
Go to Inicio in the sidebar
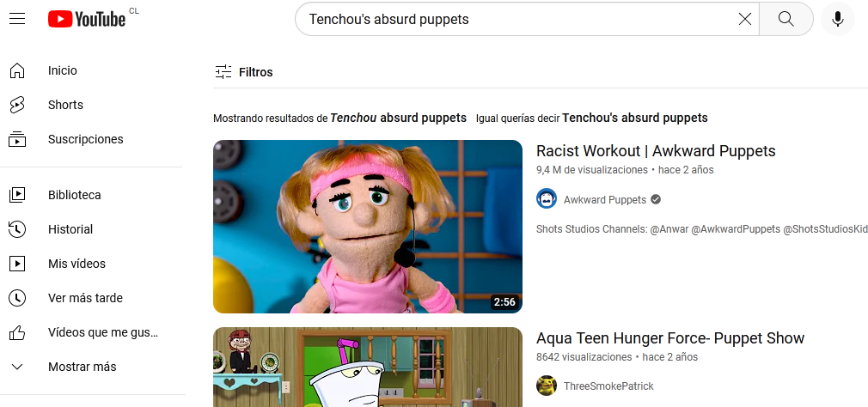63,70
